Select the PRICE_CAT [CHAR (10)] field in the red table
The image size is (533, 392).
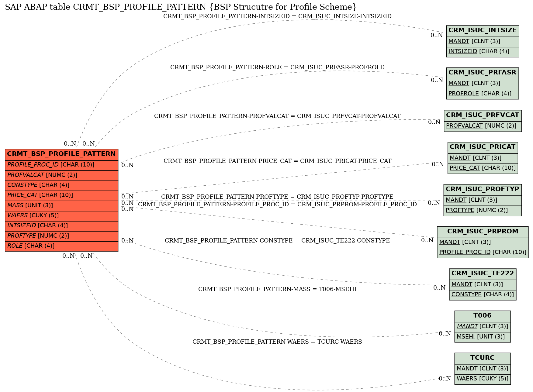point(61,195)
